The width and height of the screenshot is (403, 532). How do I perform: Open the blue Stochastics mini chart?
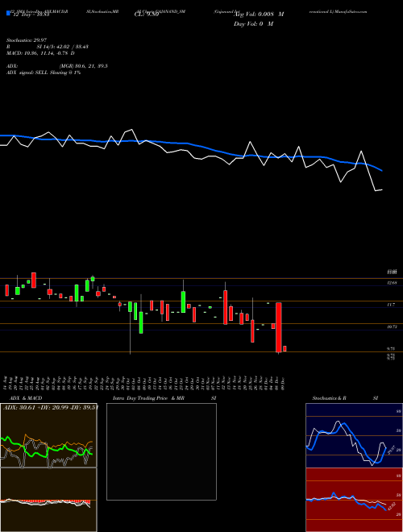tap(354, 435)
